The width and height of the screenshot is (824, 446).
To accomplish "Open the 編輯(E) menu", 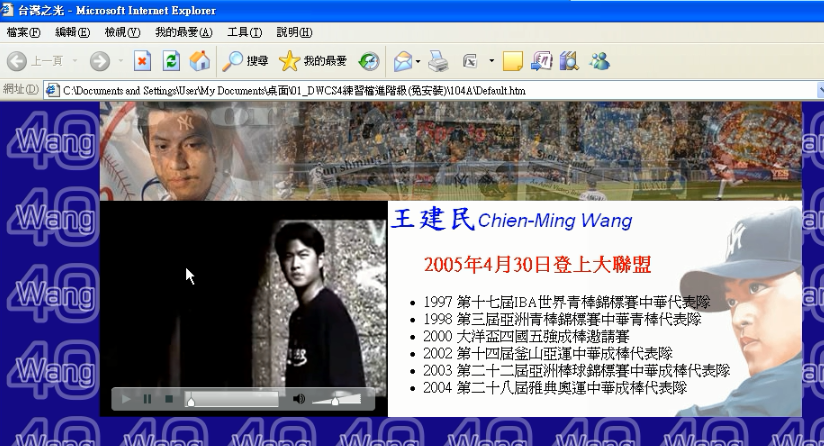I will (x=73, y=33).
